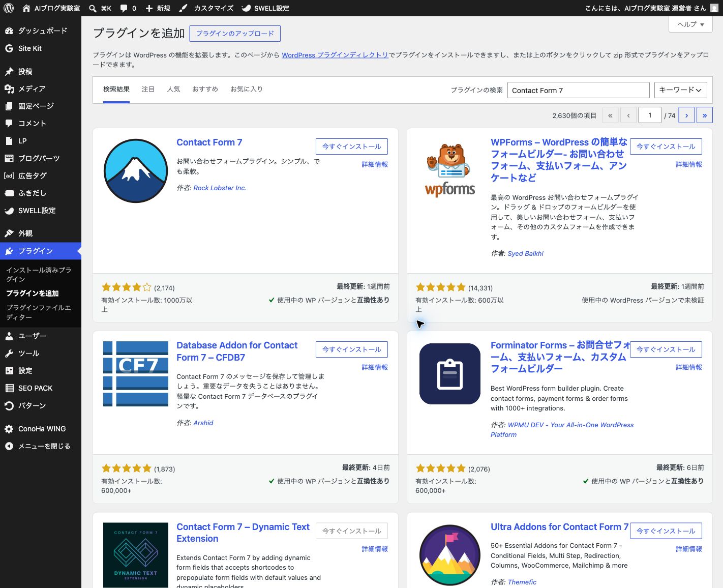Click the プラグインのアップロード button
723x588 pixels.
(x=235, y=34)
